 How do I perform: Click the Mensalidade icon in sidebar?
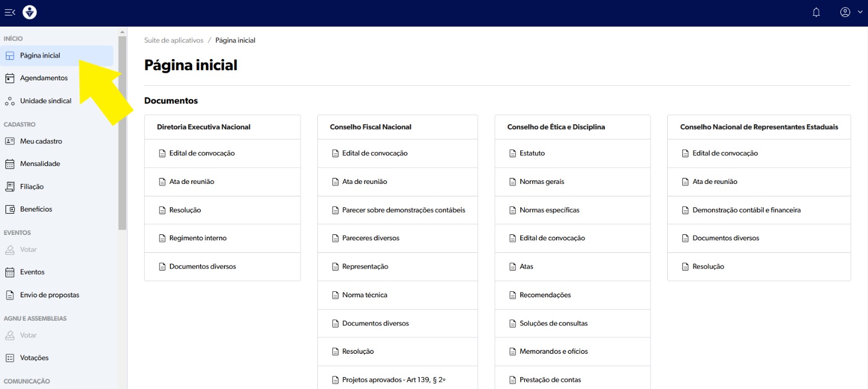coord(10,164)
